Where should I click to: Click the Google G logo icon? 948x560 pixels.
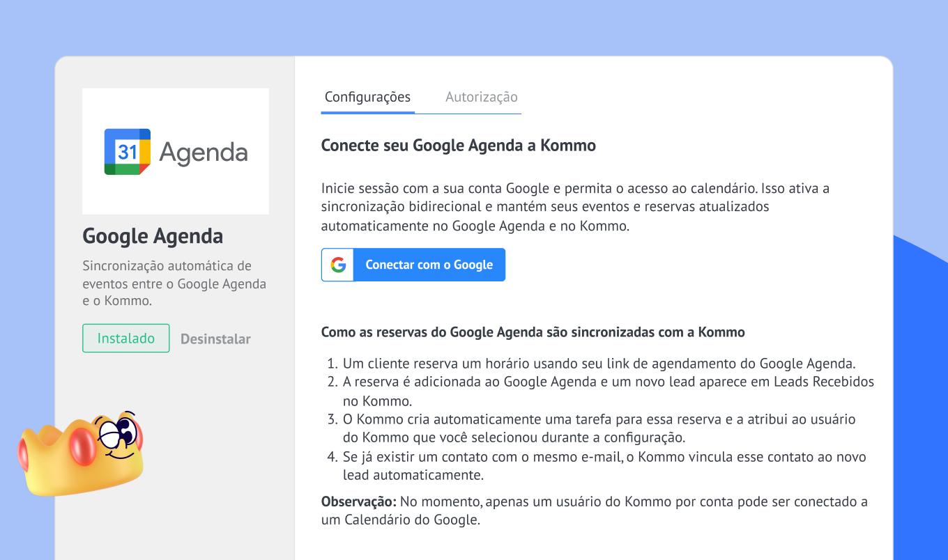click(x=338, y=265)
